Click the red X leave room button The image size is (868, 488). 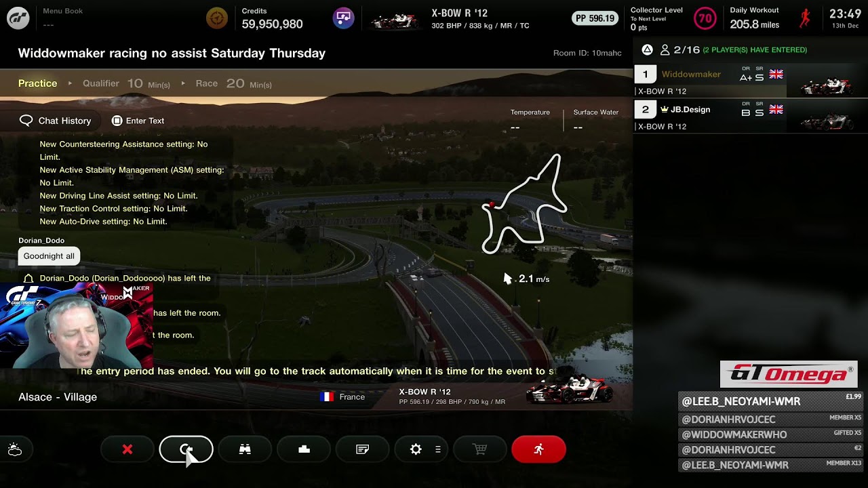(127, 449)
